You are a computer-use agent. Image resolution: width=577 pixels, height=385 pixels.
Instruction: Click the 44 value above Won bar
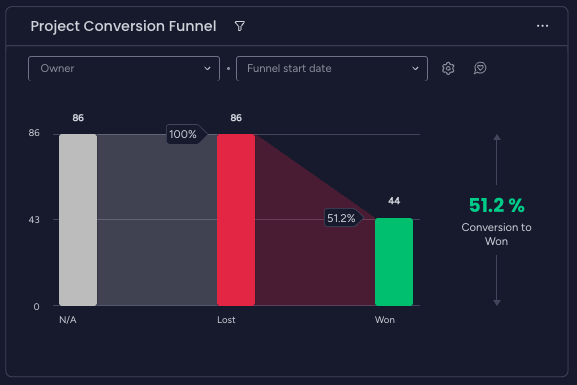[394, 201]
